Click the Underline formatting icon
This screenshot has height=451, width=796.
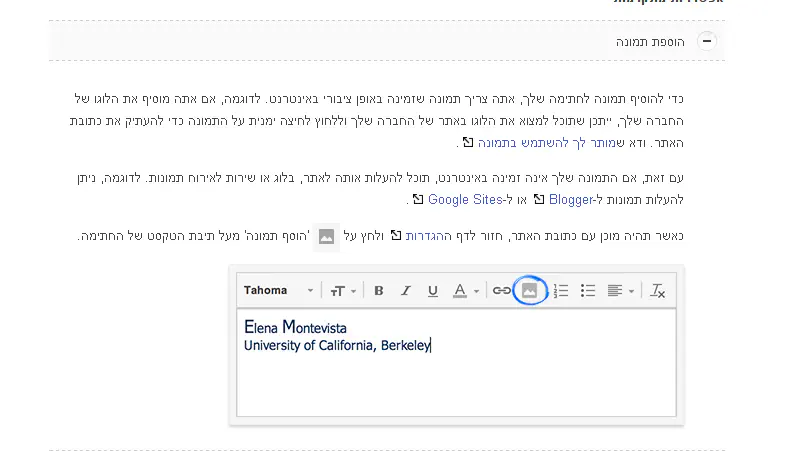point(433,291)
